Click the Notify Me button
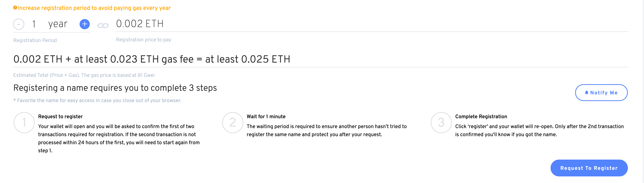644x183 pixels. tap(601, 93)
